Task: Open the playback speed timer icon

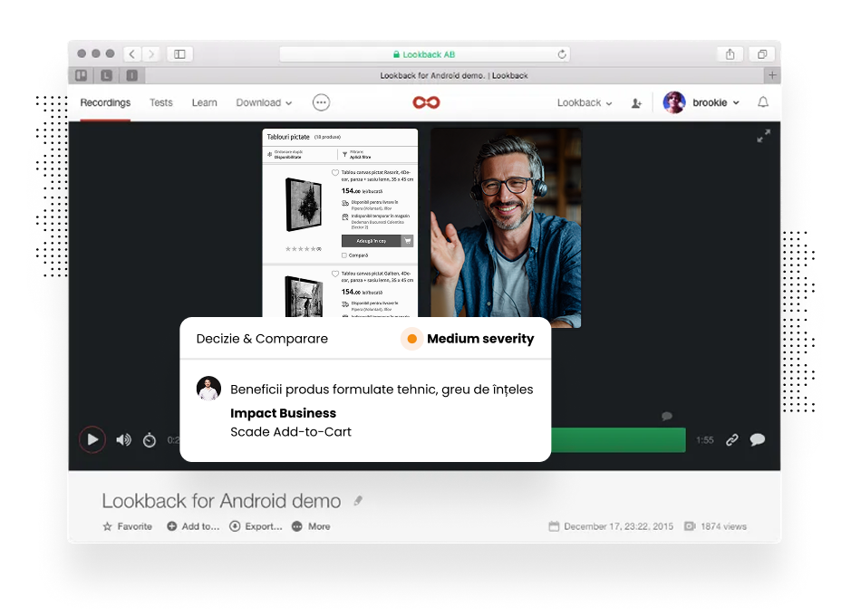Action: click(150, 439)
